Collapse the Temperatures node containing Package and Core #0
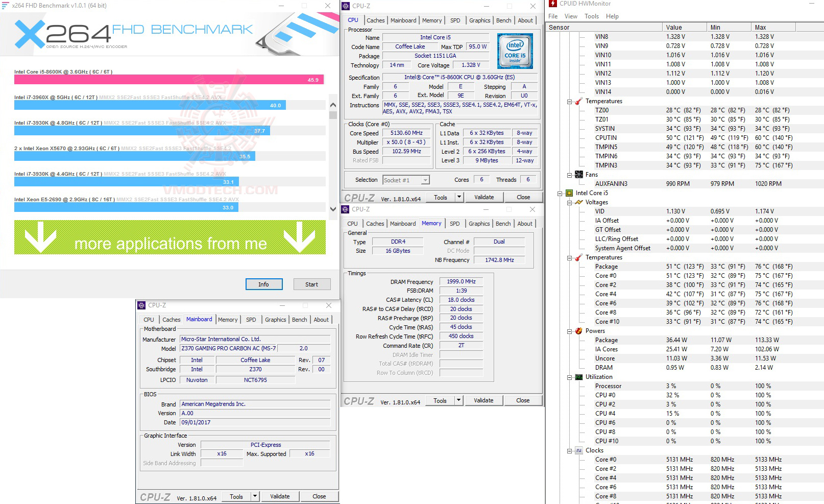The width and height of the screenshot is (824, 504). pyautogui.click(x=569, y=258)
